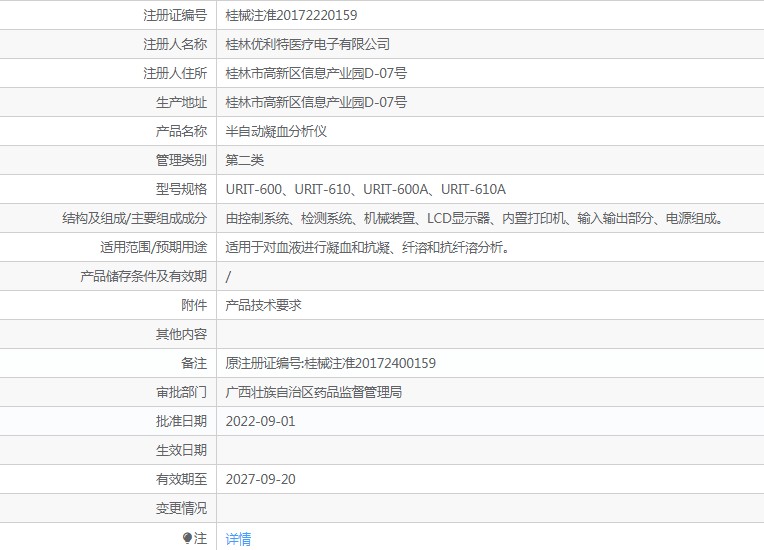Click the company name 桂林优利特医疗电子有限公司

click(x=307, y=44)
